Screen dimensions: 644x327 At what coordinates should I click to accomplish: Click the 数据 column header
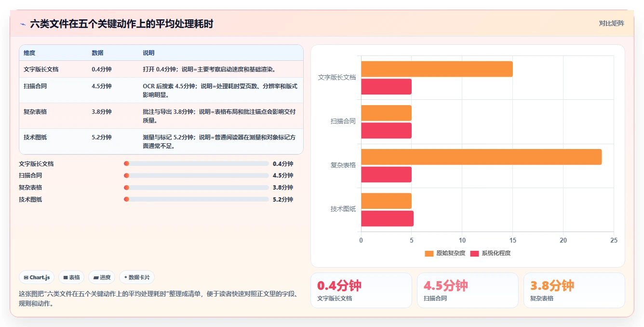[97, 53]
